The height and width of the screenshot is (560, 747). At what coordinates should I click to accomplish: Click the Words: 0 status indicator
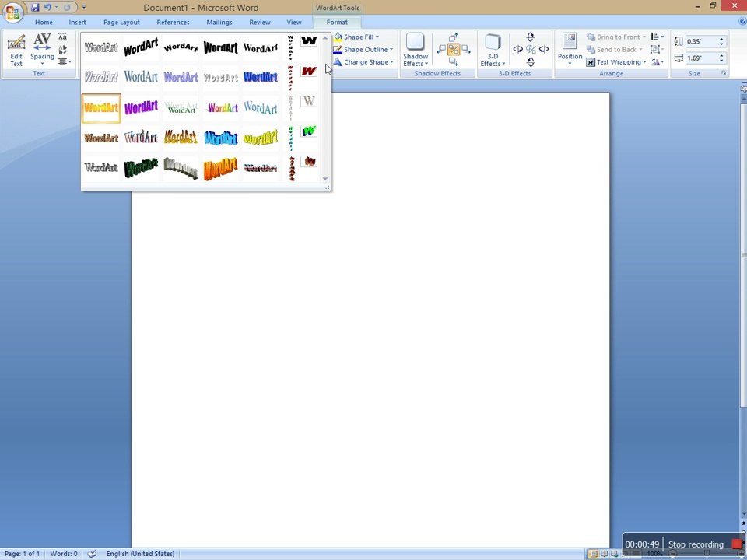[x=64, y=554]
